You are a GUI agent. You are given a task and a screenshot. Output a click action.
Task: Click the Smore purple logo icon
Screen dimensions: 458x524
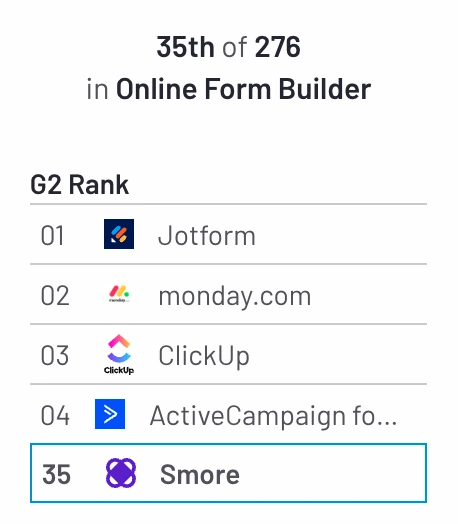pyautogui.click(x=121, y=473)
